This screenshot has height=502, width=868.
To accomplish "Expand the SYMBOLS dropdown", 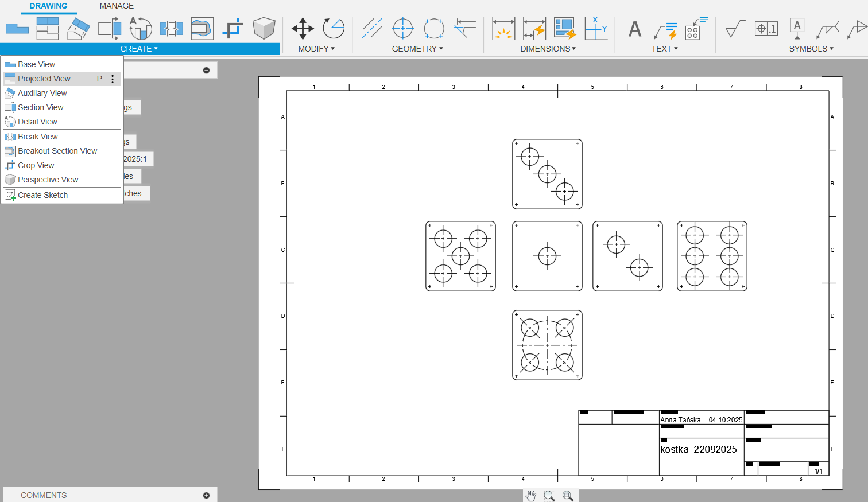I will coord(811,49).
